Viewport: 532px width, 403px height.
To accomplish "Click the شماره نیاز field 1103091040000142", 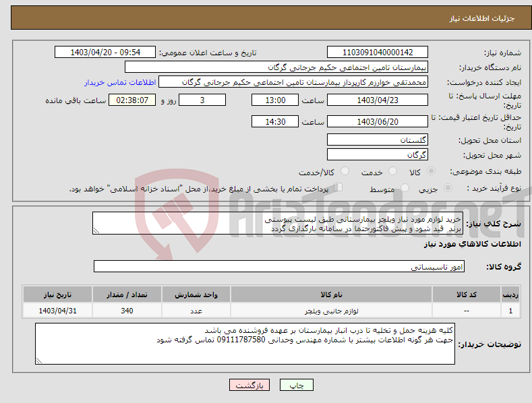I will click(x=378, y=53).
